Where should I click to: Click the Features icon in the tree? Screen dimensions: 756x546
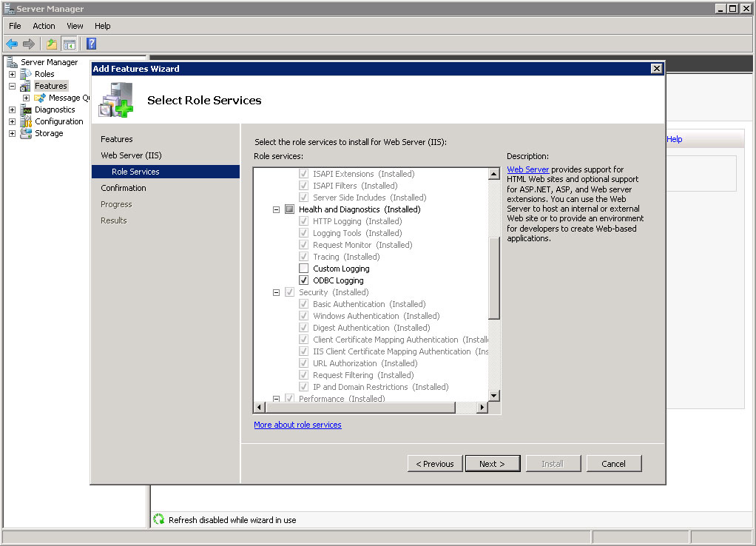[26, 86]
